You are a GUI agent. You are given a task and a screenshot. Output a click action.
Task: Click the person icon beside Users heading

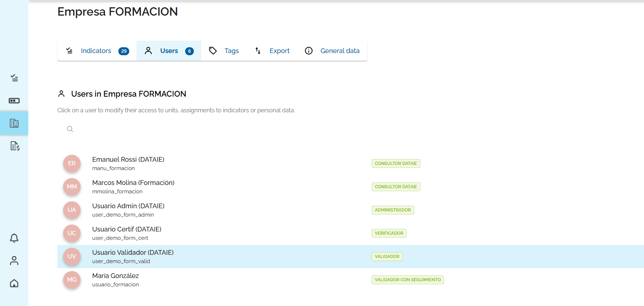[61, 94]
